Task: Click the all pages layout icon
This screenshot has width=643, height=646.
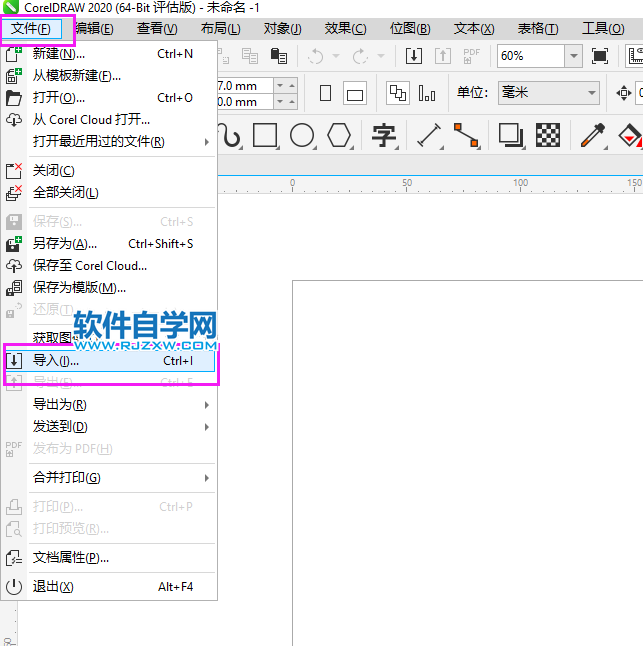Action: [x=397, y=93]
